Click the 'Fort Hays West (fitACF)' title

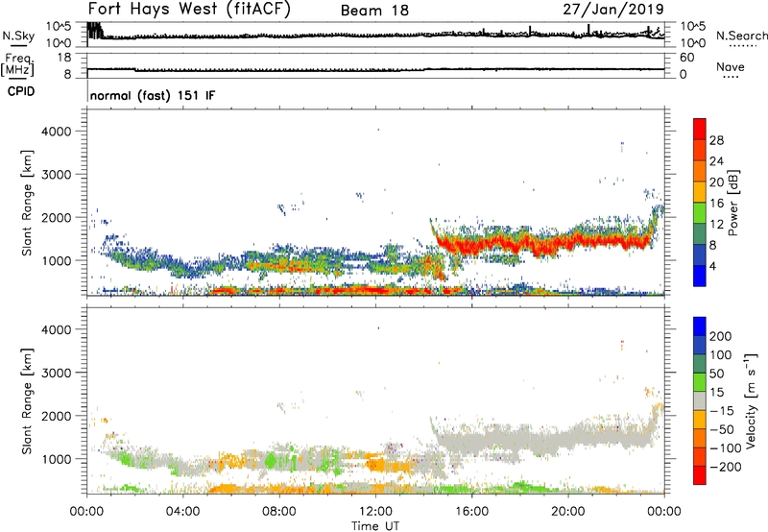pos(189,9)
